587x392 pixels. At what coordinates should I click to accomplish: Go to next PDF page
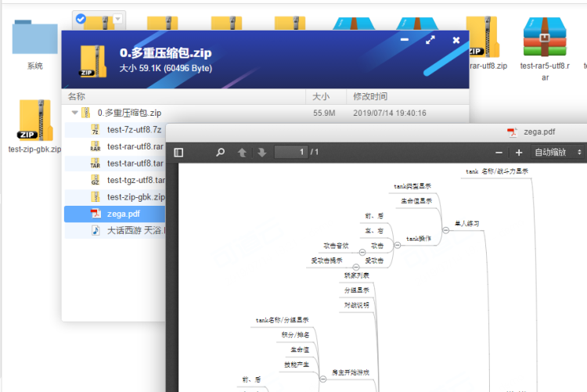(262, 152)
